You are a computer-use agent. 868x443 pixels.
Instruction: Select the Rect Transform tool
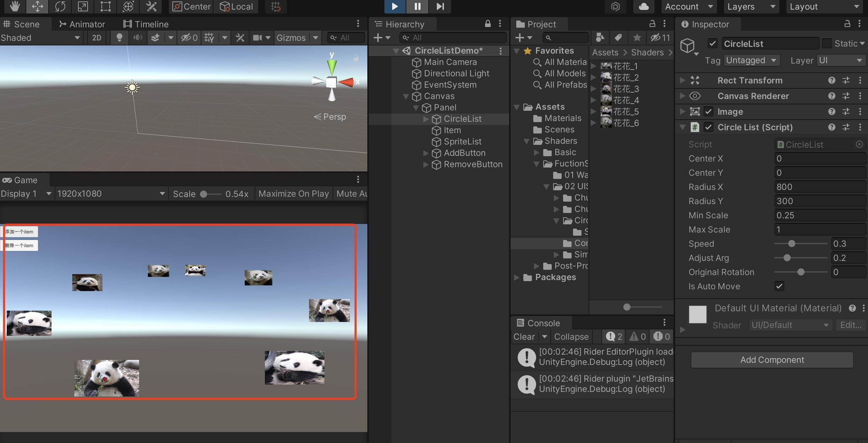105,6
